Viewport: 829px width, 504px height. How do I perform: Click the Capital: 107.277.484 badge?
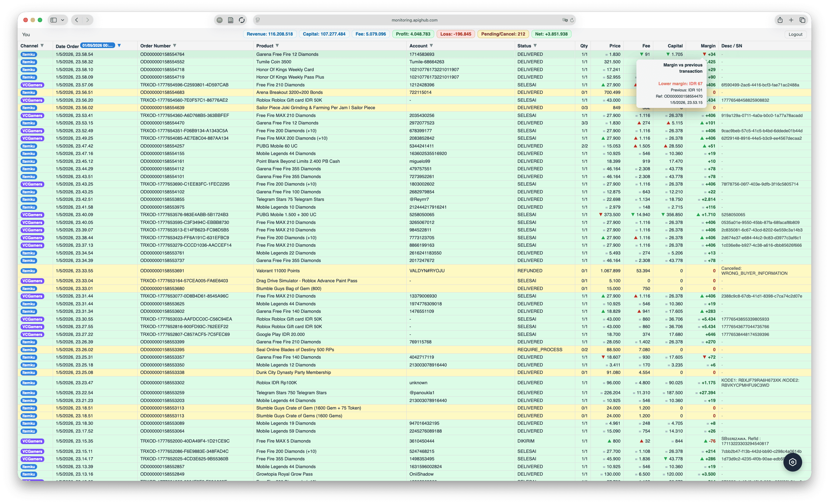[x=324, y=34]
